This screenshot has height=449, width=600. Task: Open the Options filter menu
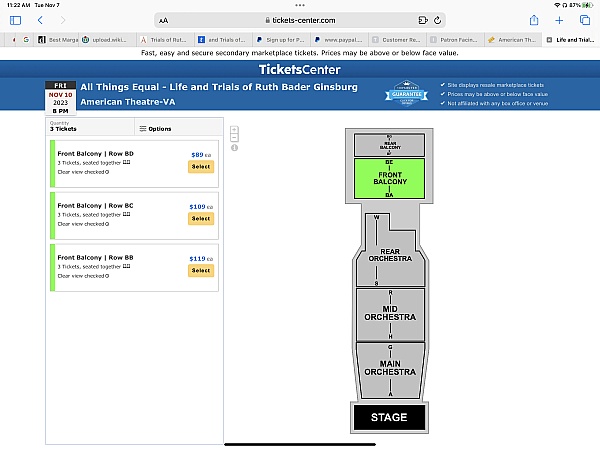tap(155, 129)
